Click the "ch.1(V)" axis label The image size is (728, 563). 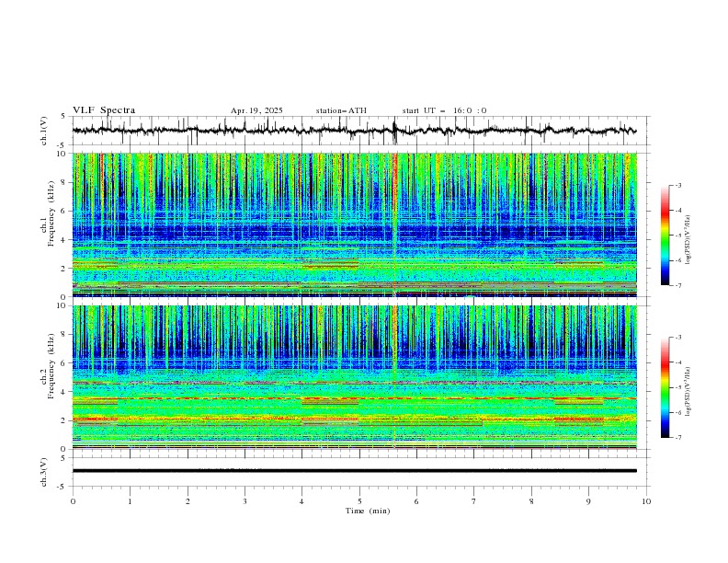click(x=44, y=131)
